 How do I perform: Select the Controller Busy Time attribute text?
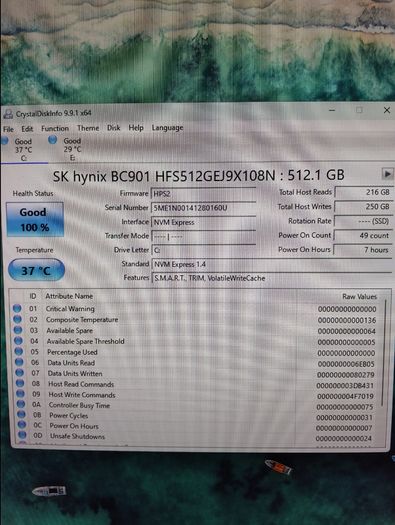[79, 405]
